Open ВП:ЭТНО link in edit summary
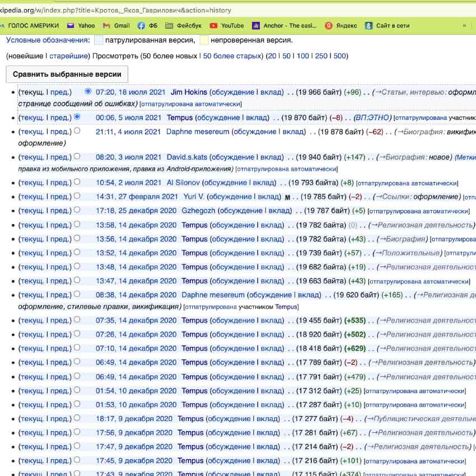Image resolution: width=476 pixels, height=476 pixels. click(x=373, y=118)
